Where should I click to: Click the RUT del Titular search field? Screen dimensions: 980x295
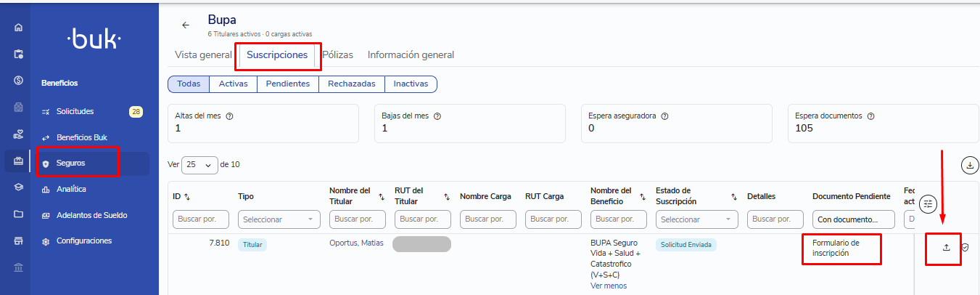(x=423, y=219)
